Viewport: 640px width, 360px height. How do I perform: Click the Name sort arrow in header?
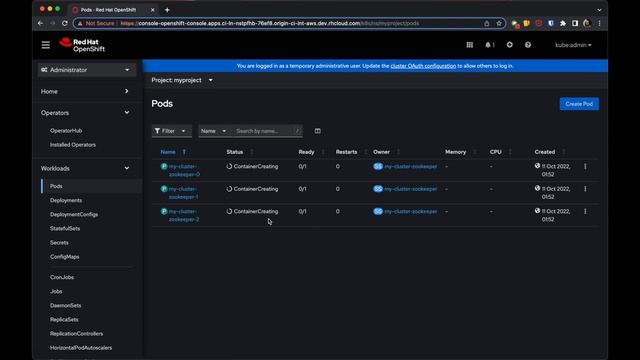[x=184, y=152]
